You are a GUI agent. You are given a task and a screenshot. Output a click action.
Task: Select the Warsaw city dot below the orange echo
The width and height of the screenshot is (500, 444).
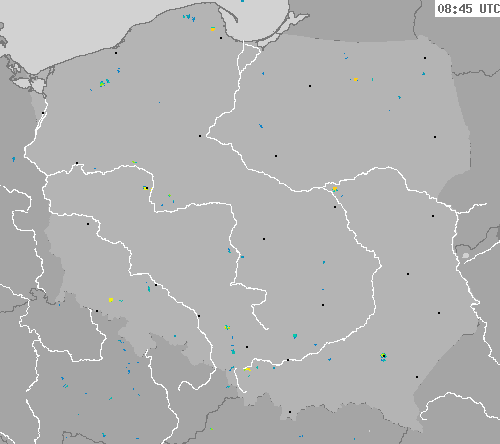click(x=335, y=207)
